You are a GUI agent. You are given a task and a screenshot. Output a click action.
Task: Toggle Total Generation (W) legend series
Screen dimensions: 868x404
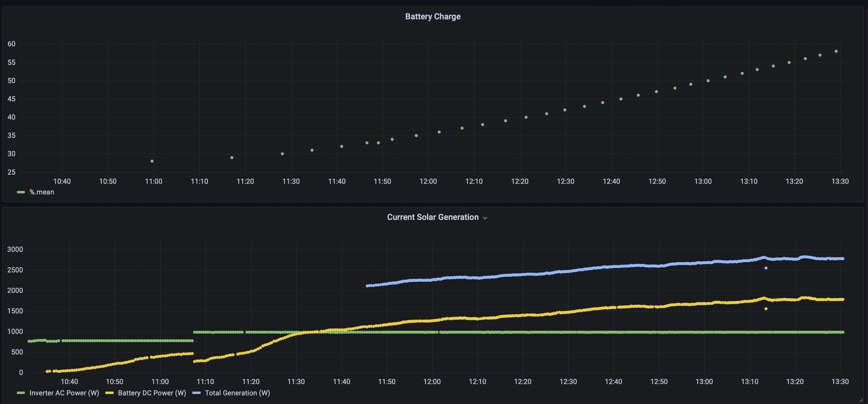click(238, 393)
